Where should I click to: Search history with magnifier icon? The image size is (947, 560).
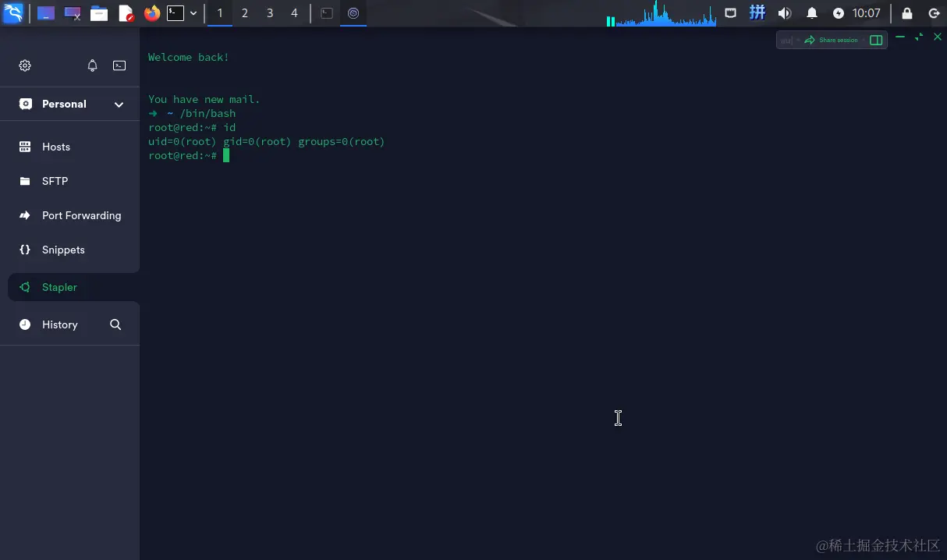tap(115, 324)
